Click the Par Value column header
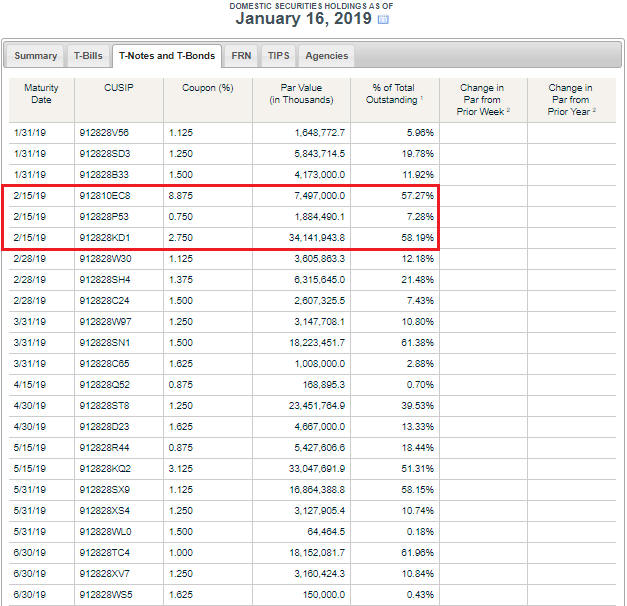Screen dimensions: 627x606 [301, 94]
